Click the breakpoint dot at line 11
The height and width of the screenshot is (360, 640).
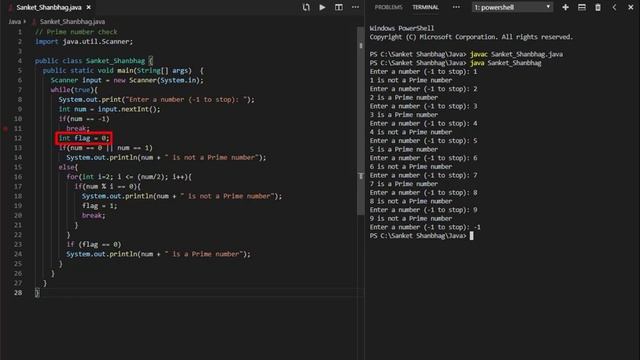tap(5, 129)
